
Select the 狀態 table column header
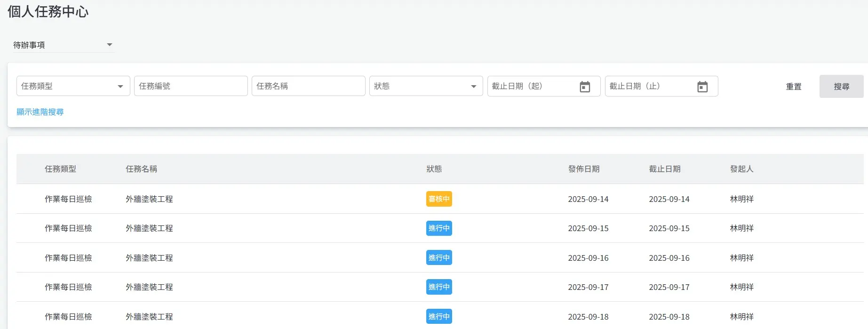coord(434,169)
